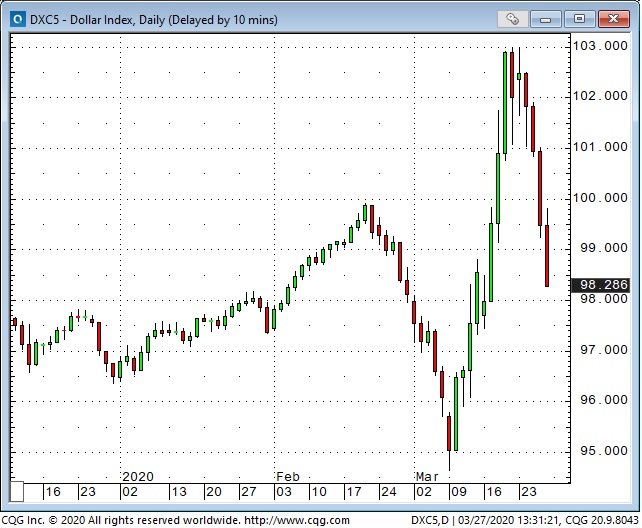Click the 101.000 price axis label
The height and width of the screenshot is (528, 642).
[x=600, y=147]
